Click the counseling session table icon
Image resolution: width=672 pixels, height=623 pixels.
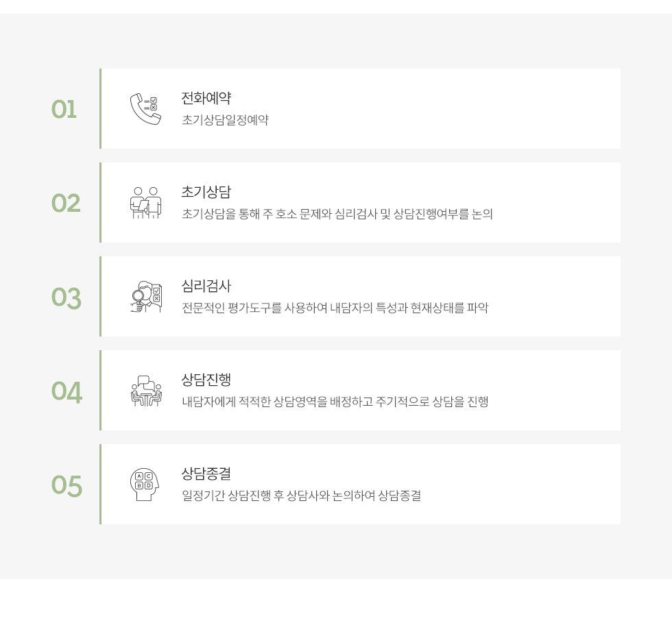[x=145, y=391]
